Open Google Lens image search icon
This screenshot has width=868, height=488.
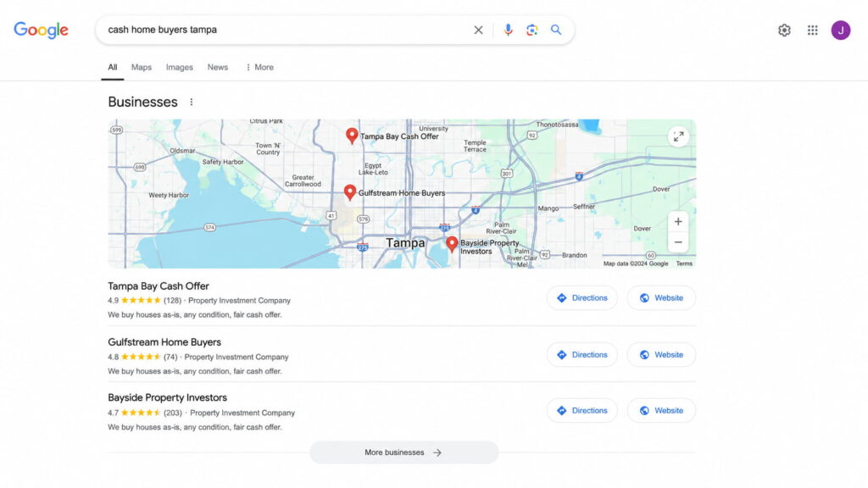[x=532, y=30]
